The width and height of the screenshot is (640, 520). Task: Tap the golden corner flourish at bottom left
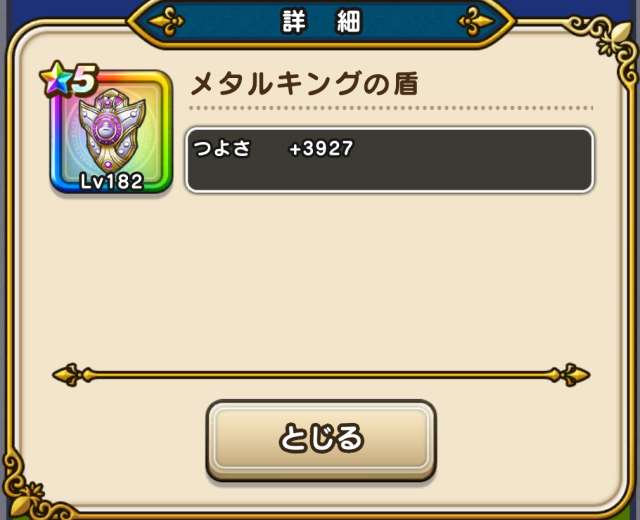point(31,488)
